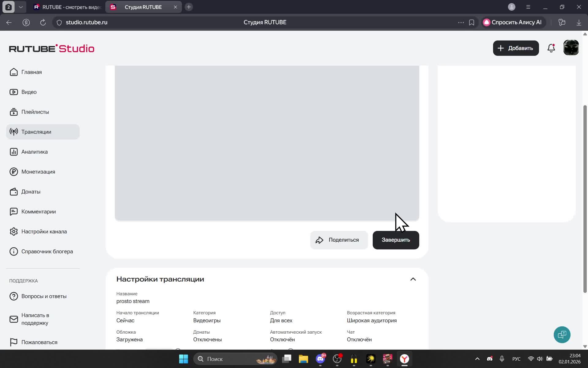The height and width of the screenshot is (368, 588).
Task: Expand hidden system tray icons
Action: [477, 359]
